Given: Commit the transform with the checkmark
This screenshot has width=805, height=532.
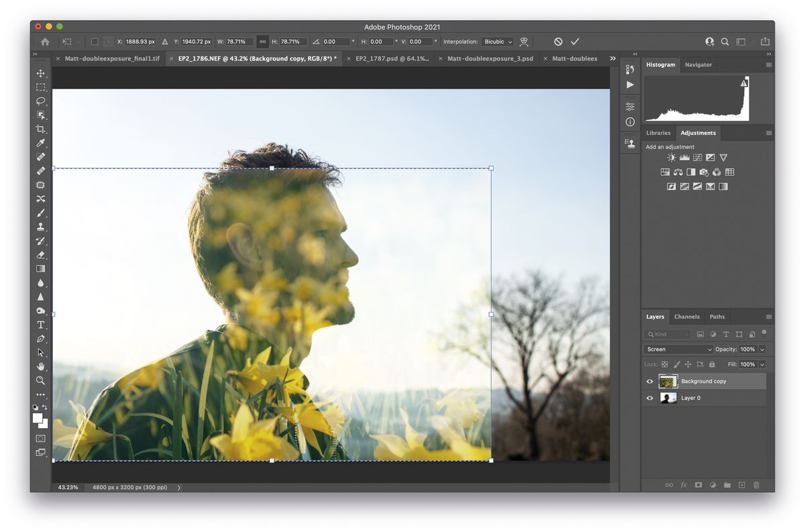Looking at the screenshot, I should click(x=575, y=41).
